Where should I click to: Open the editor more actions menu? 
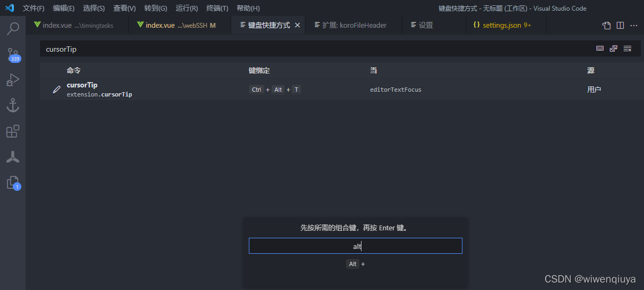click(x=634, y=25)
